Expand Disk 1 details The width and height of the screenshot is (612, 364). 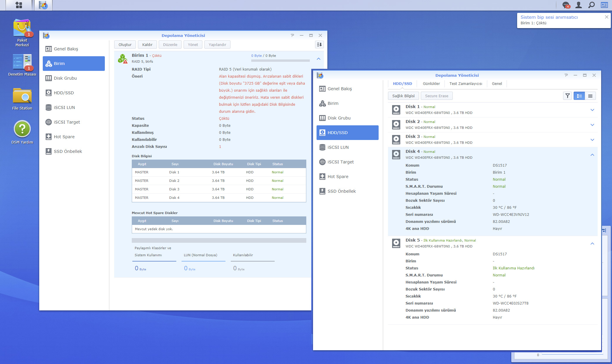tap(592, 110)
